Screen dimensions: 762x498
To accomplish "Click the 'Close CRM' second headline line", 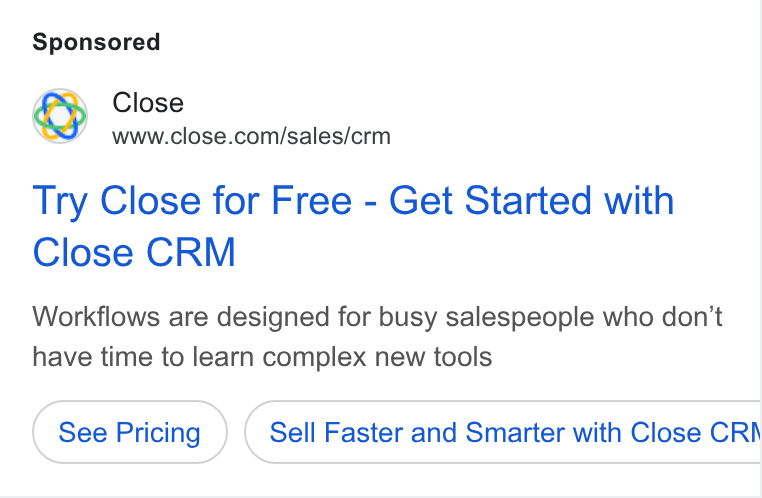I will (134, 252).
